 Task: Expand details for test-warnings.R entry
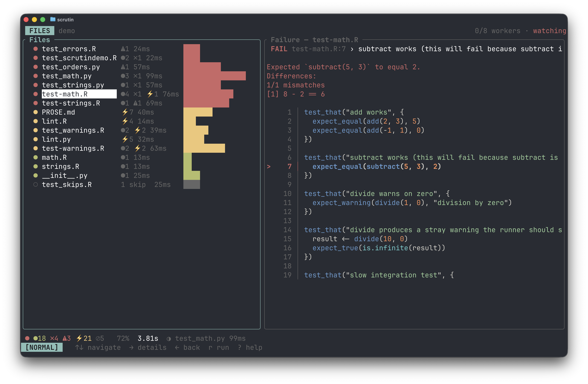click(x=73, y=148)
